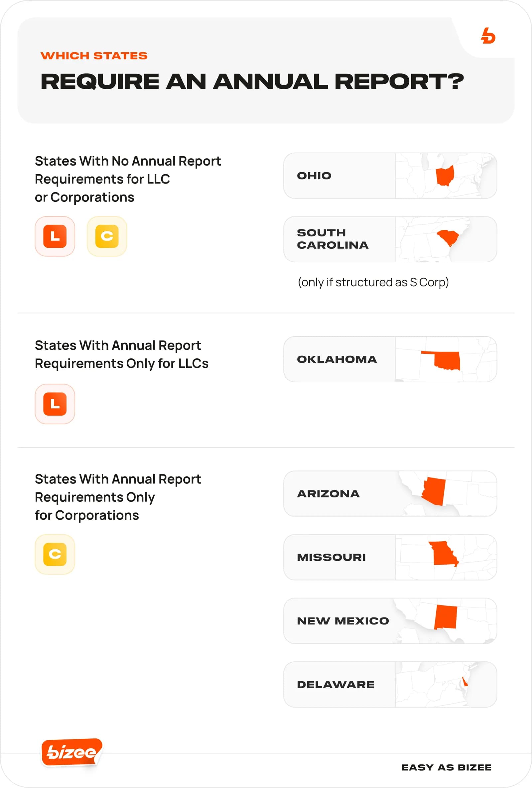Click the 'only if structured as S Corp' note
This screenshot has height=788, width=532.
[373, 282]
